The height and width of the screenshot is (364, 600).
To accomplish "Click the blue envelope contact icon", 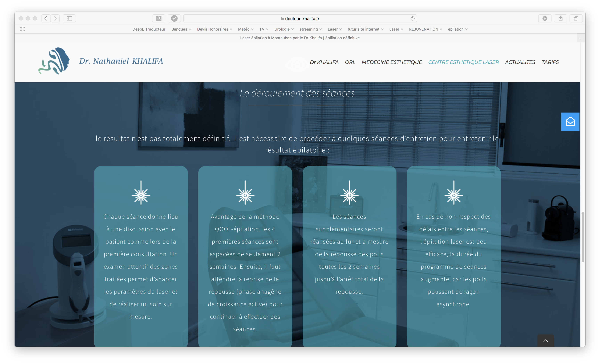I will pos(570,121).
